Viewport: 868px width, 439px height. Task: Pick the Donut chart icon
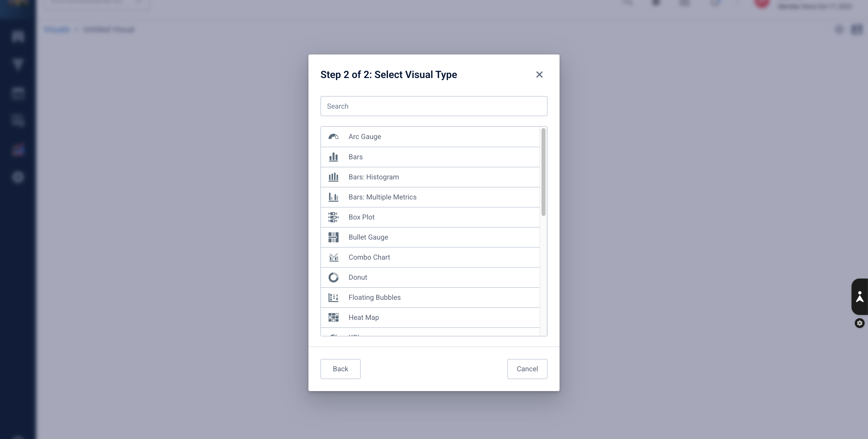click(x=333, y=277)
